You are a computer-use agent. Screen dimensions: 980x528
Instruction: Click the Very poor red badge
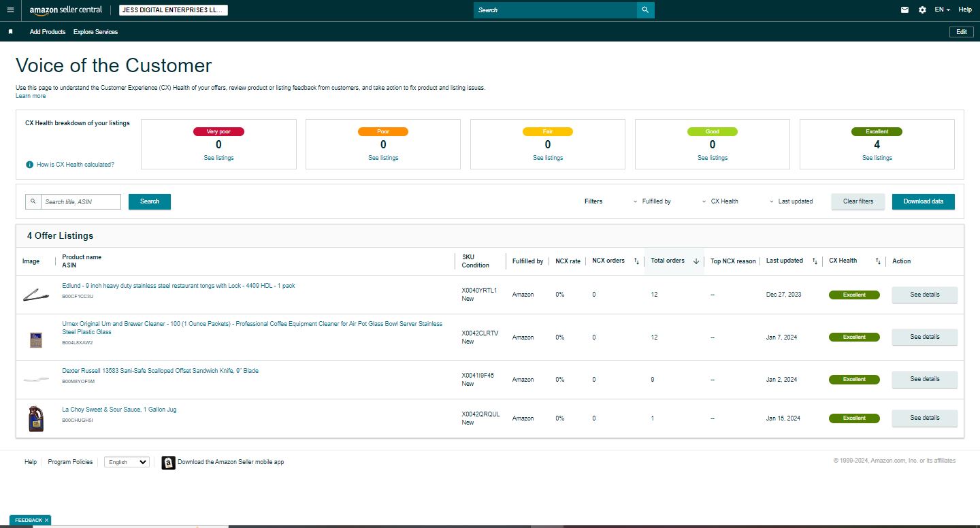(219, 131)
